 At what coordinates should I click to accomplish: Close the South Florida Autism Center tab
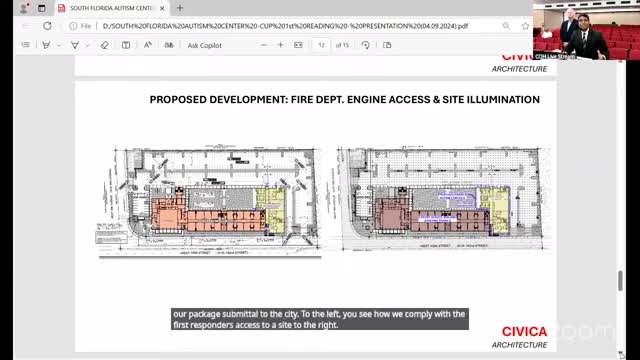coord(162,8)
